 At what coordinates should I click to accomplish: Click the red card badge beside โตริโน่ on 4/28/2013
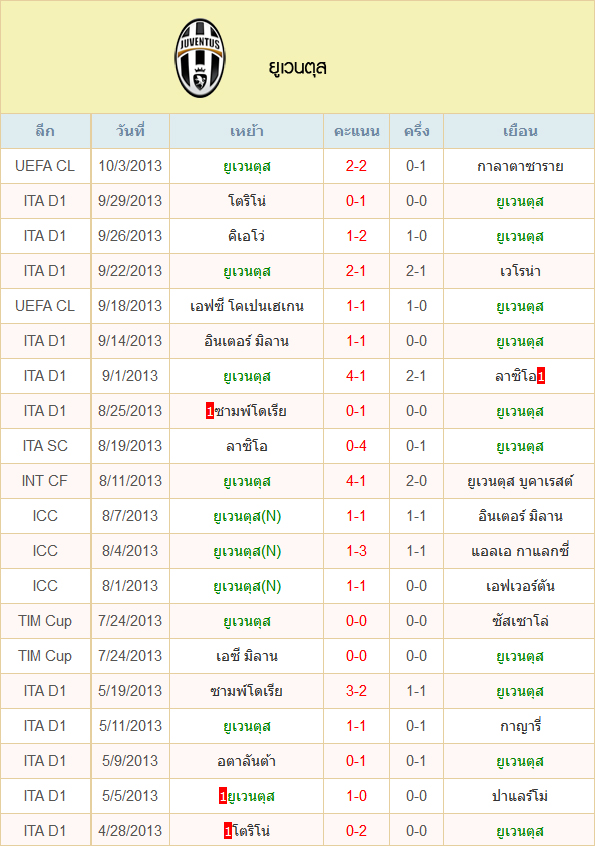[228, 831]
